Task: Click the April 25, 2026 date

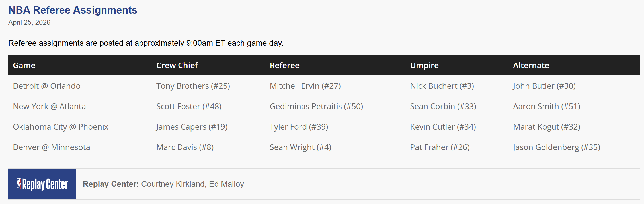Action: [x=29, y=22]
